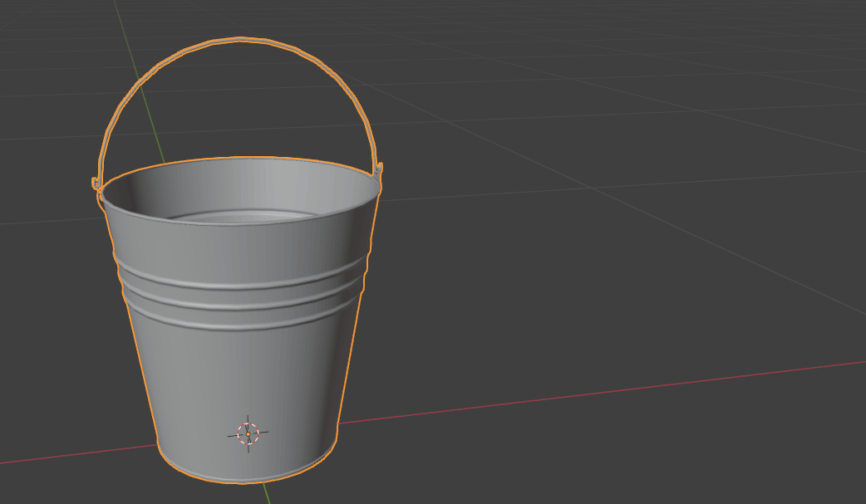Click the 3D cursor on the bucket base

(248, 433)
